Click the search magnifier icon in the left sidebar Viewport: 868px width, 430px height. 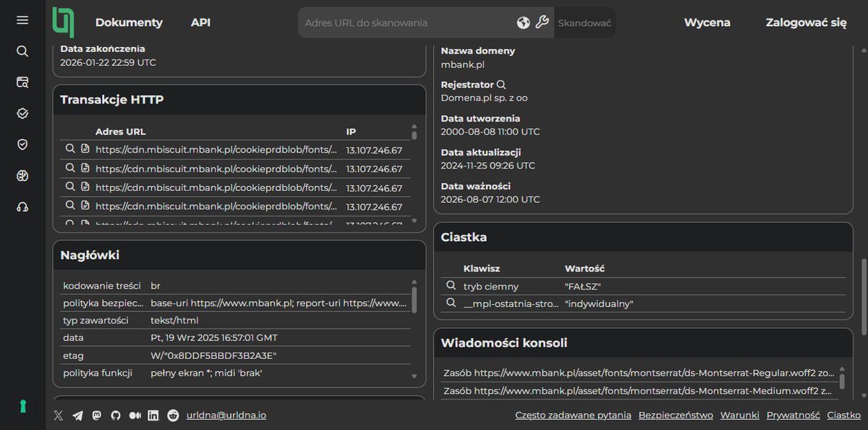pos(22,51)
